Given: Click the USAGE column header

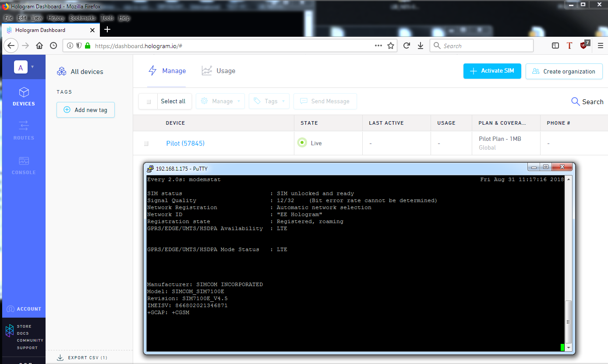Looking at the screenshot, I should (446, 123).
